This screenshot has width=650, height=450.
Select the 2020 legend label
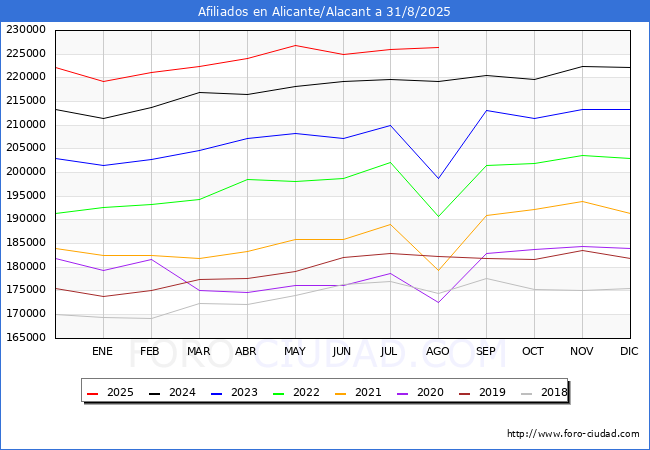tap(430, 392)
